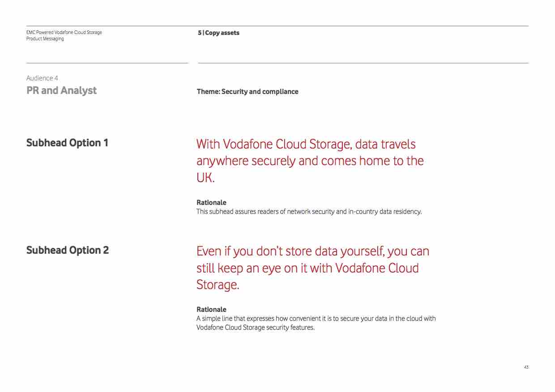Select the '5 | Copy assets' section title

[x=218, y=33]
